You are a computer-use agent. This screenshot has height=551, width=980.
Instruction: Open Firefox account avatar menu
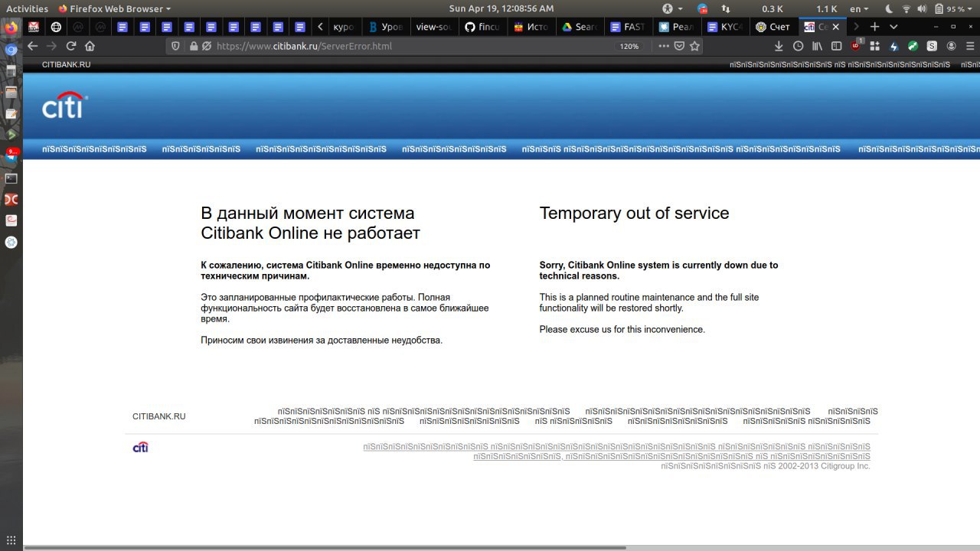click(x=951, y=46)
